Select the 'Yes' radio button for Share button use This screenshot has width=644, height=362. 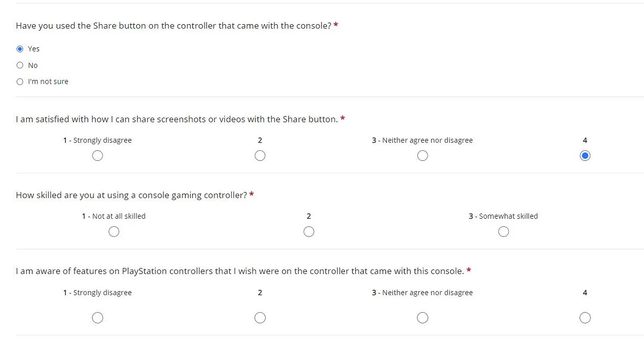pyautogui.click(x=20, y=49)
